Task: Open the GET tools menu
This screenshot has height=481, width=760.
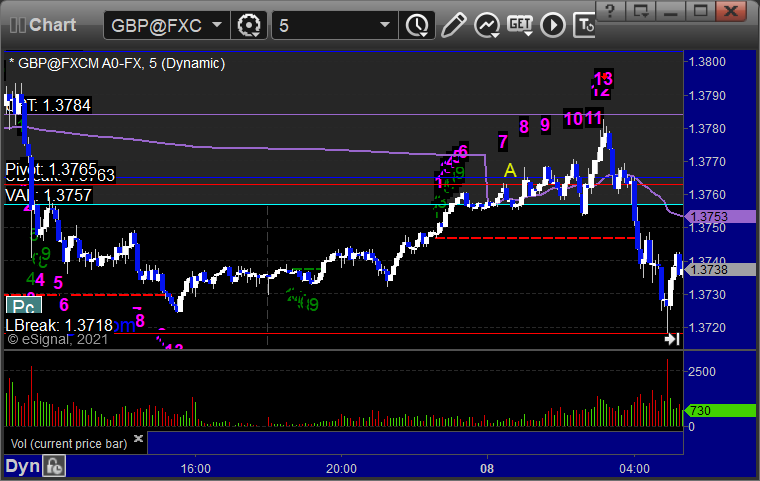Action: (520, 25)
